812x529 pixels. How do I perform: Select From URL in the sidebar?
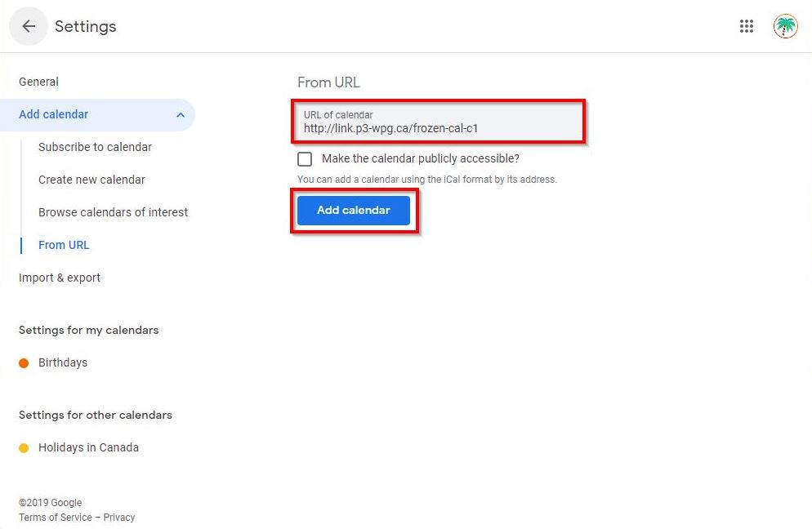point(64,245)
